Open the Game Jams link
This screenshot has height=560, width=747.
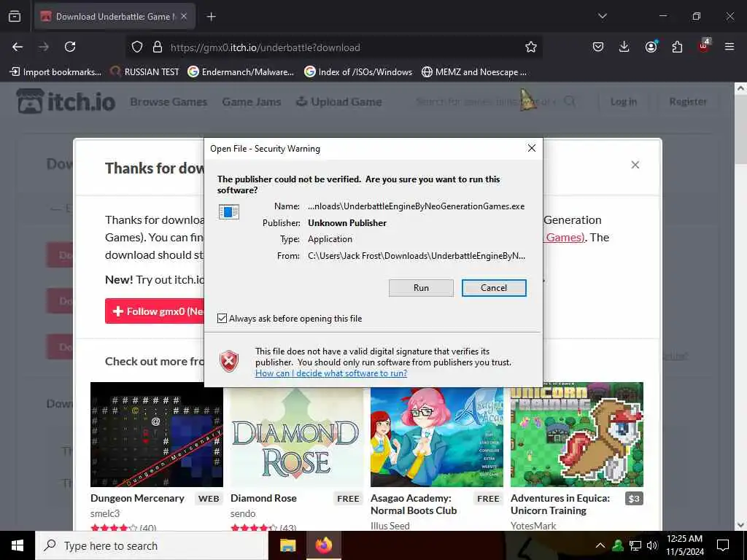pyautogui.click(x=252, y=102)
